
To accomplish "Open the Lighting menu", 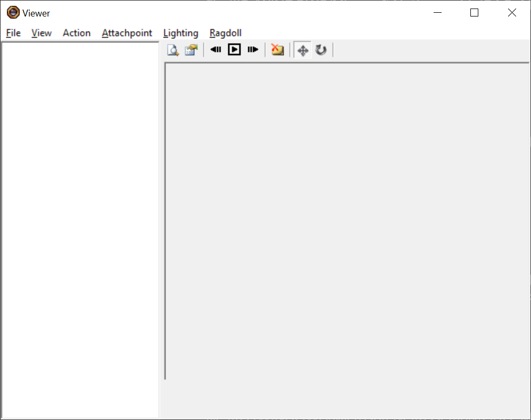I will [181, 33].
